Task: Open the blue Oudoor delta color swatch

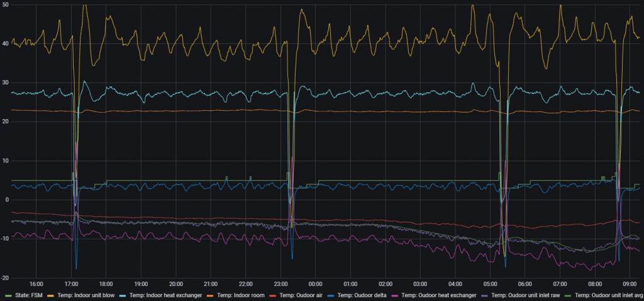Action: tap(331, 294)
